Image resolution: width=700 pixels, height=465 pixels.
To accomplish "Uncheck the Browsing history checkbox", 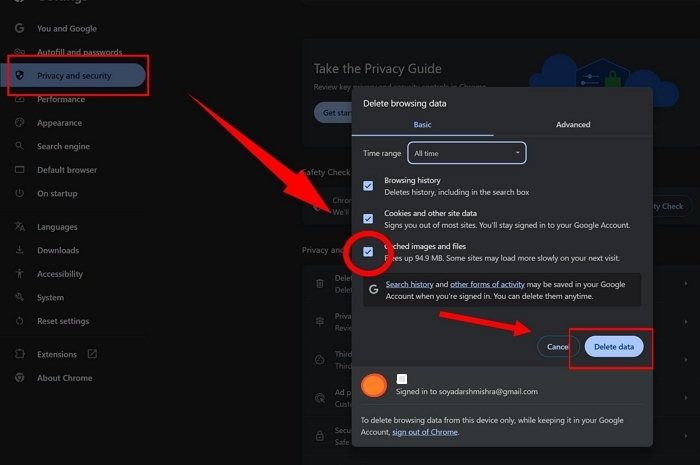I will click(368, 186).
